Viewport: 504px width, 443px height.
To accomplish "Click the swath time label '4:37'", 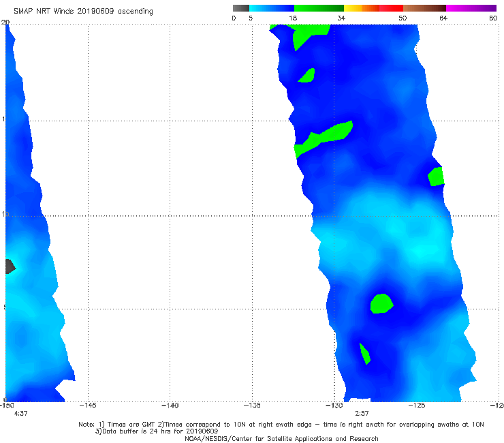I will coord(21,414).
